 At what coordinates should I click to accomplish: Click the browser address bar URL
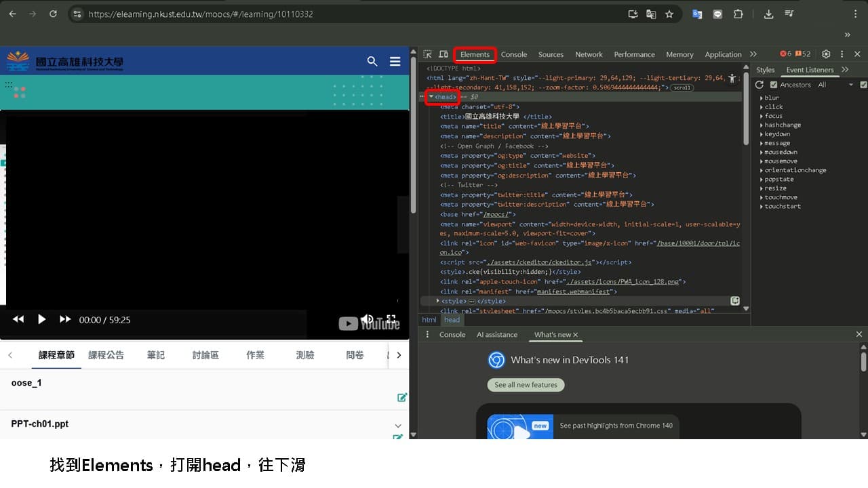(201, 14)
